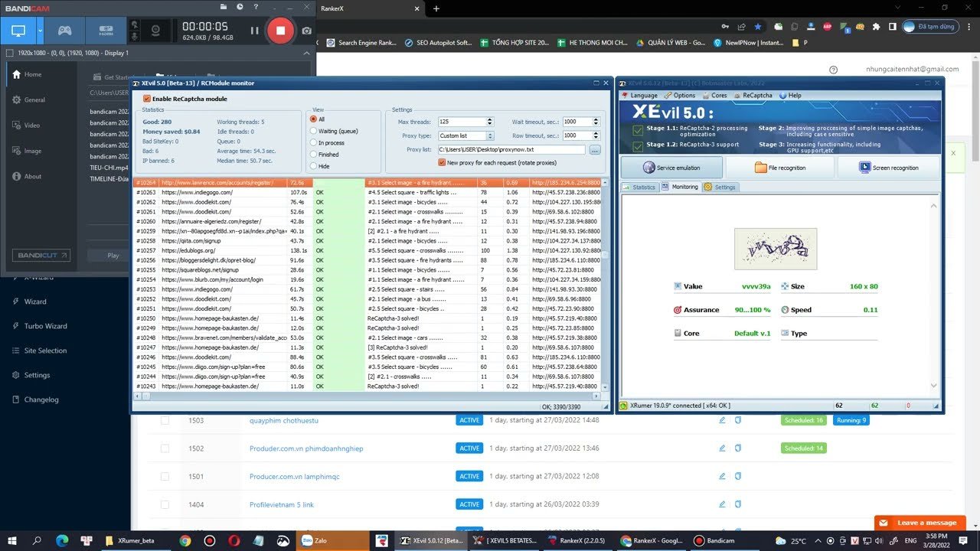The width and height of the screenshot is (980, 551).
Task: Open RankerX Changelog sidebar item
Action: [37, 399]
